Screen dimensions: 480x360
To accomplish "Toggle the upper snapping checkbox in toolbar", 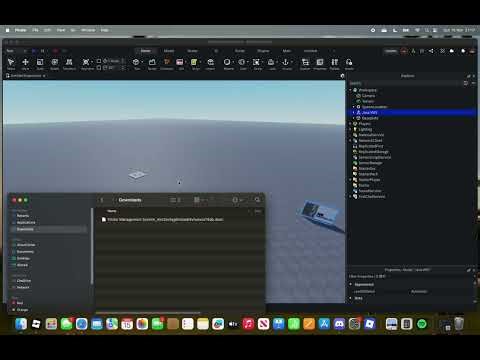I will (99, 61).
